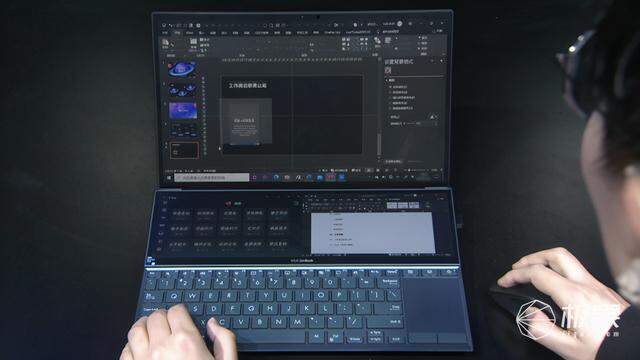Collapse the Fill section in Format Background
The image size is (640, 360).
click(387, 80)
